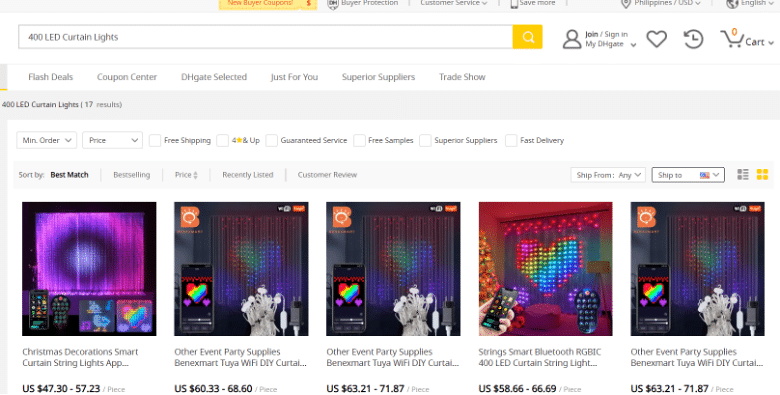Check the Free Samples filter
The height and width of the screenshot is (395, 780).
click(x=359, y=140)
